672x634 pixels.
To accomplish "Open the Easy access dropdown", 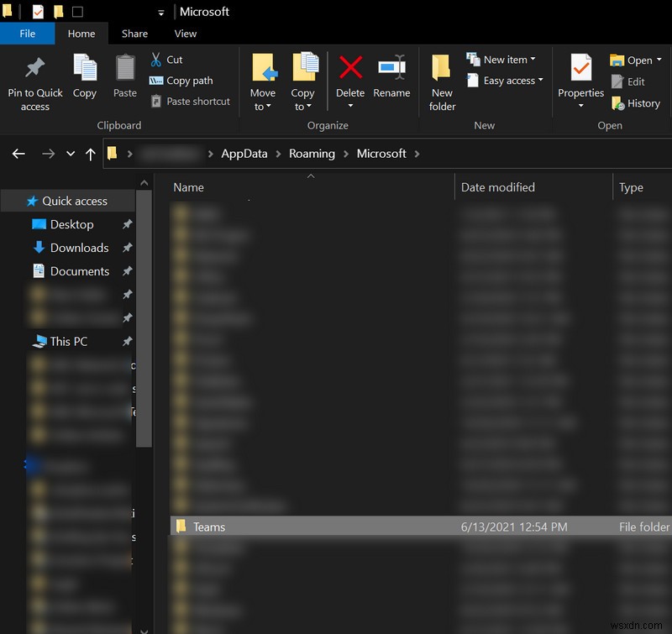I will pos(506,81).
